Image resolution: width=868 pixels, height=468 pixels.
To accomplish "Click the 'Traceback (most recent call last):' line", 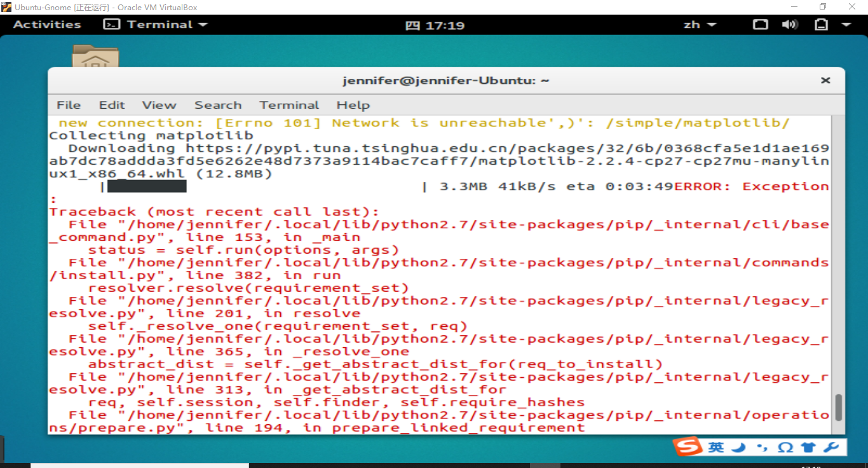I will pos(214,212).
